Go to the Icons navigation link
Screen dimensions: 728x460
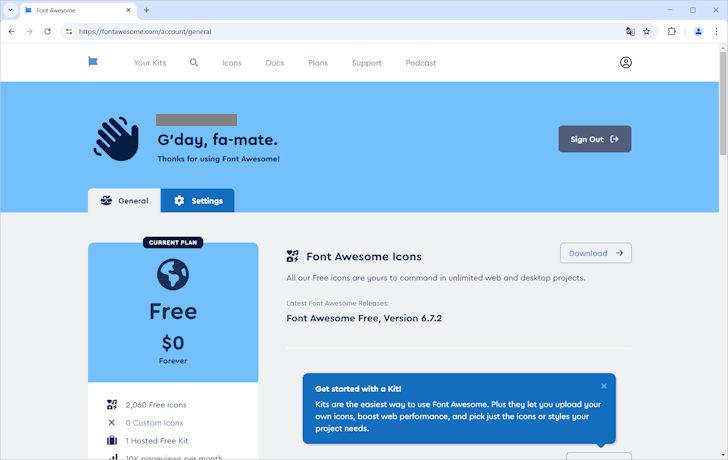232,63
